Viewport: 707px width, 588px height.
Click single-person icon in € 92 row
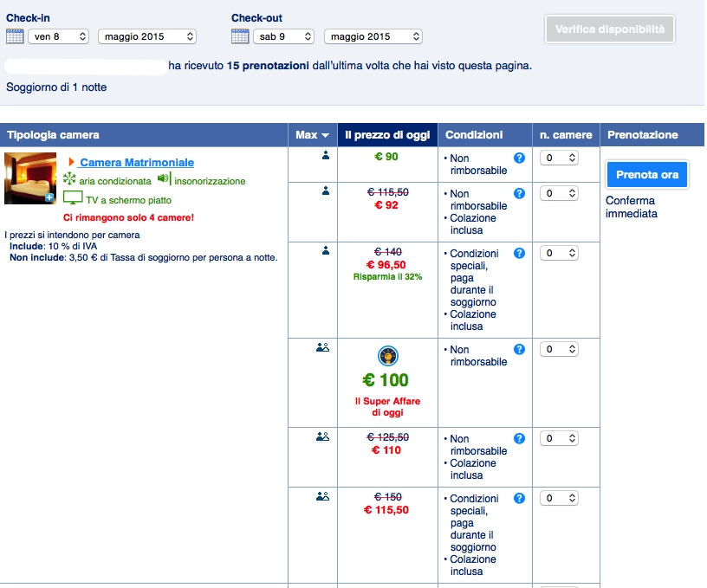tap(326, 191)
